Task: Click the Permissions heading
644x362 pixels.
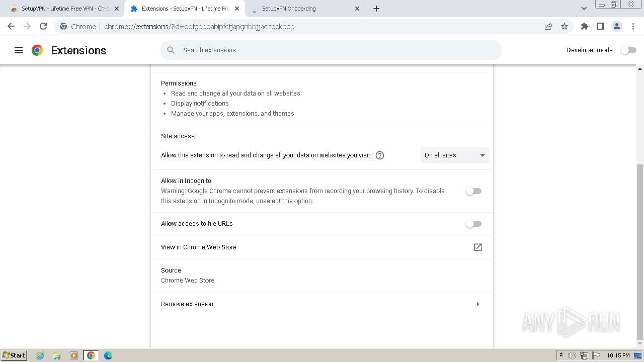Action: 179,83
